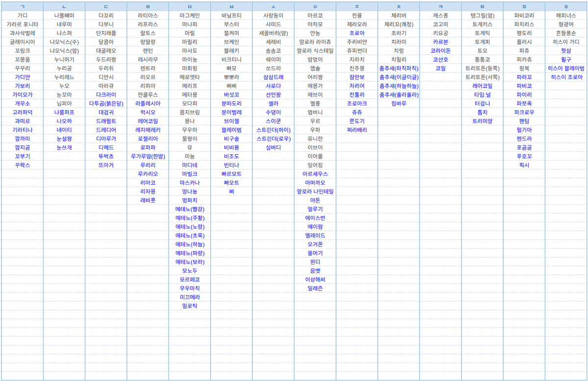Open the 트리미앙 link
This screenshot has width=588, height=381.
pos(482,121)
